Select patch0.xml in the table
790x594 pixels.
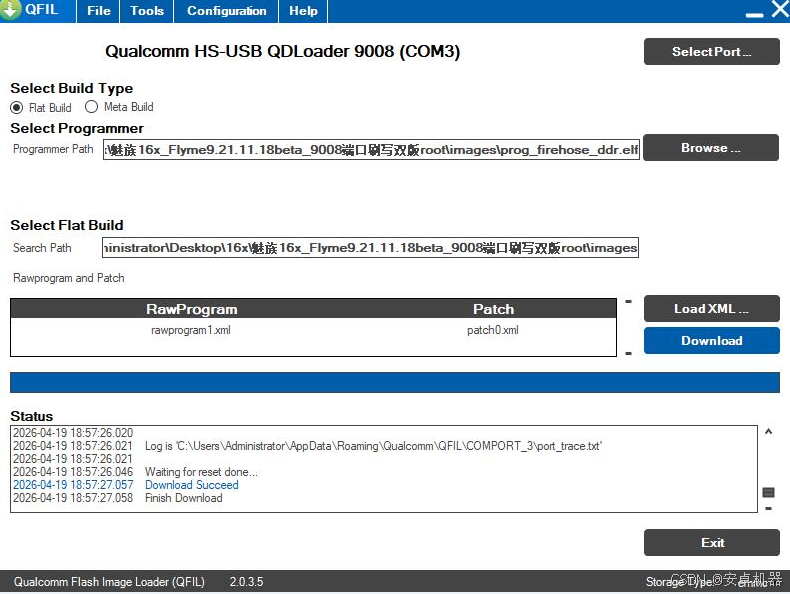(493, 330)
